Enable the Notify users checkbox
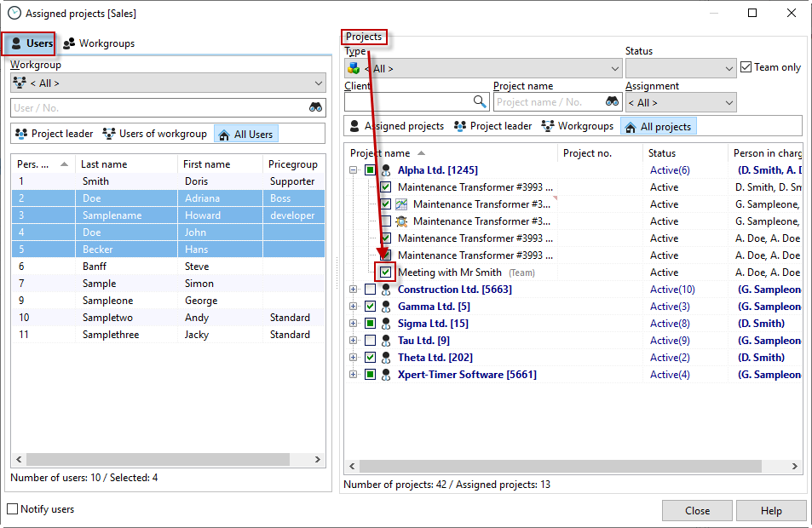 (13, 509)
